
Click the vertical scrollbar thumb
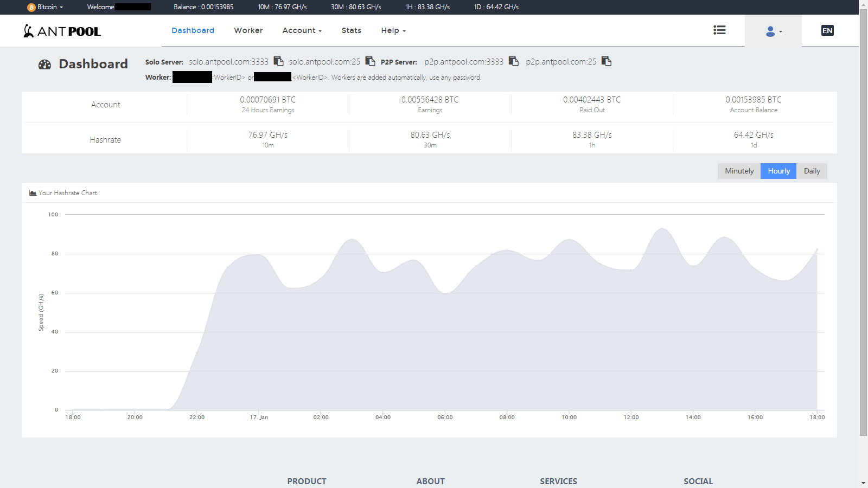coord(863,222)
